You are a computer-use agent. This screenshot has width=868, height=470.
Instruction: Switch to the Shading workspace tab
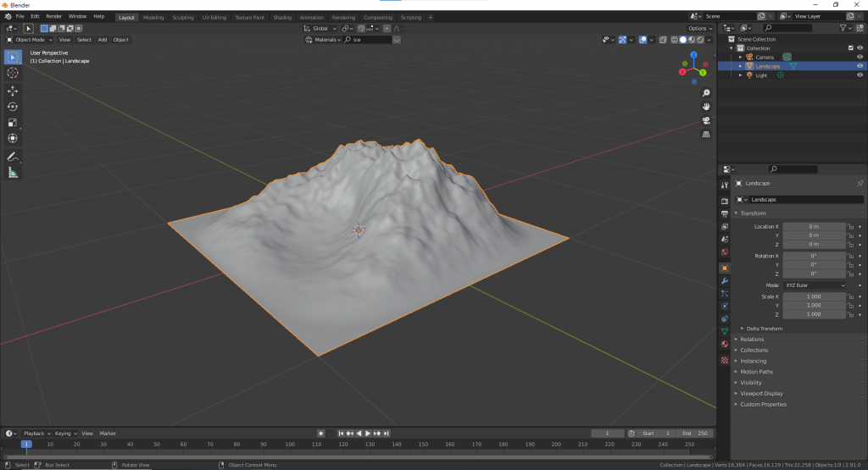point(282,17)
